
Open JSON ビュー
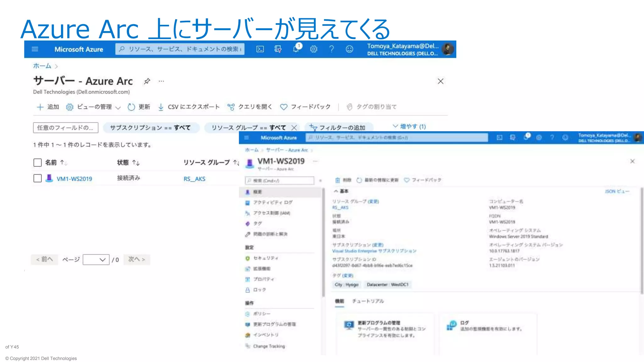click(x=617, y=191)
